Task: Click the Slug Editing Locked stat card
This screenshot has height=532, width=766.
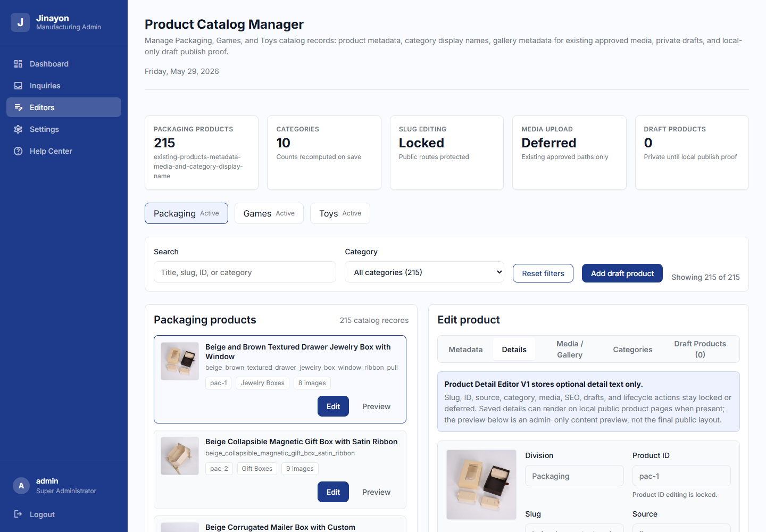Action: 447,153
